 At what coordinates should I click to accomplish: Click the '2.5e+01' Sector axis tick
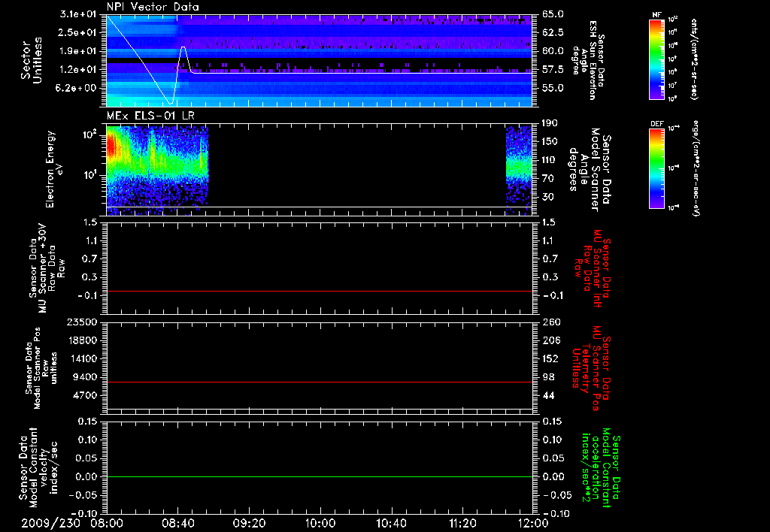(78, 32)
